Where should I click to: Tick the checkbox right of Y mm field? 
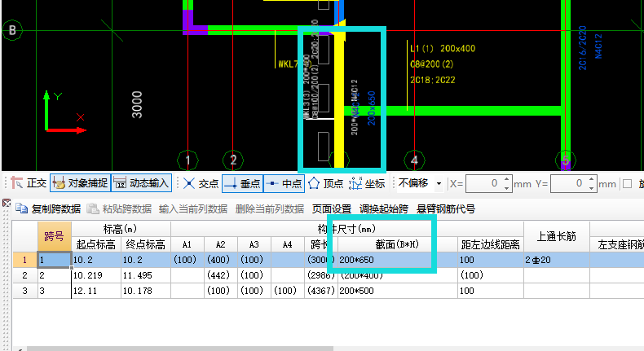[627, 183]
